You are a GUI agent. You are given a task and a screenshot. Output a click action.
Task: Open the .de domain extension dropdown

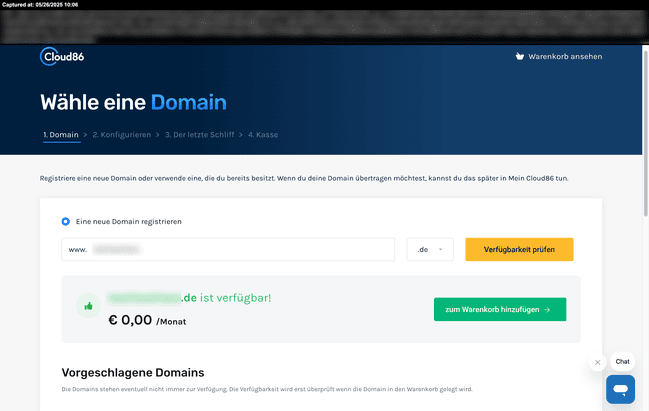430,250
